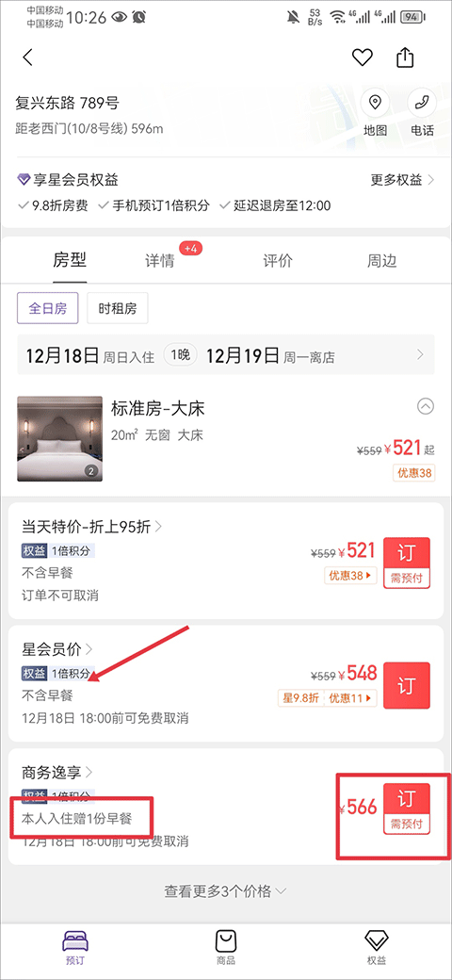
Task: Open 更多权益 member benefits
Action: point(403,181)
